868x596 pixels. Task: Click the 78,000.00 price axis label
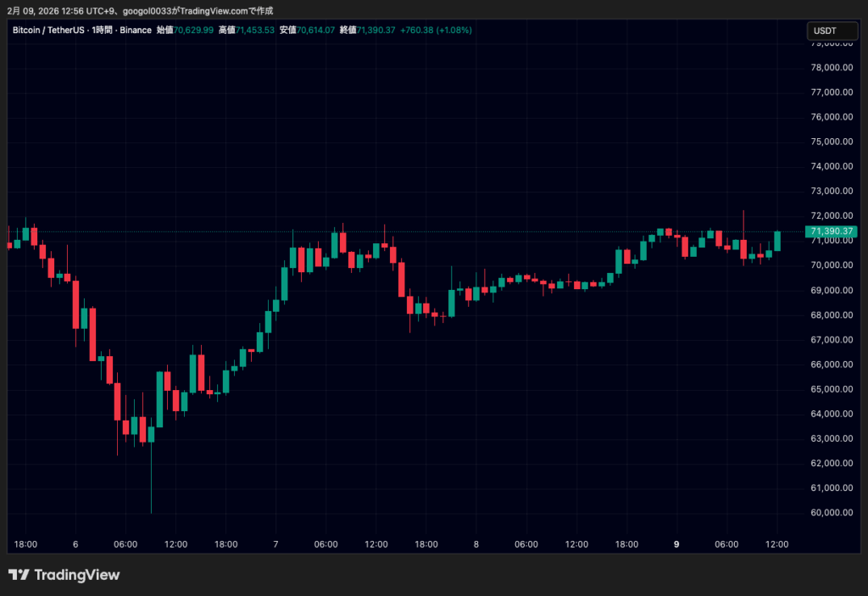click(831, 68)
